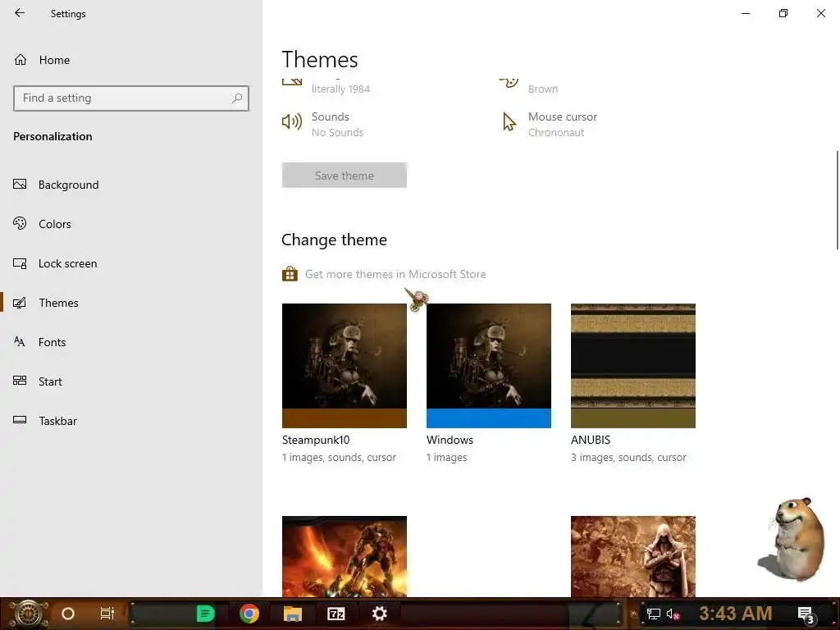Click the Settings window vertical scrollbar

coord(838,200)
